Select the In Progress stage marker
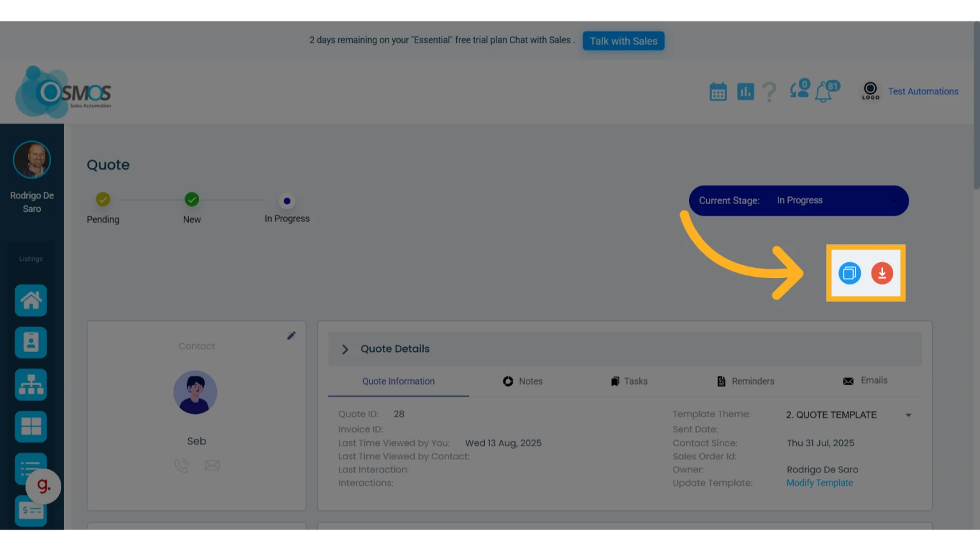The height and width of the screenshot is (551, 980). [287, 201]
